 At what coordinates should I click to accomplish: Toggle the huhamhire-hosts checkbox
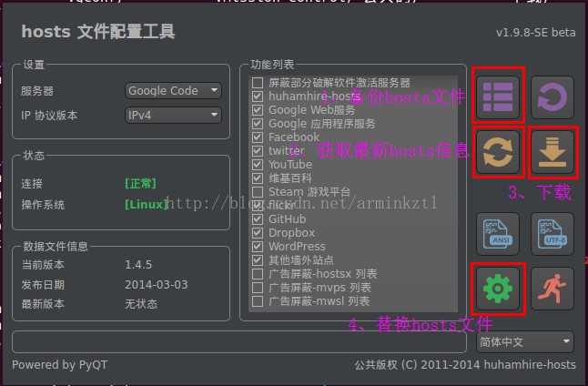coord(258,96)
